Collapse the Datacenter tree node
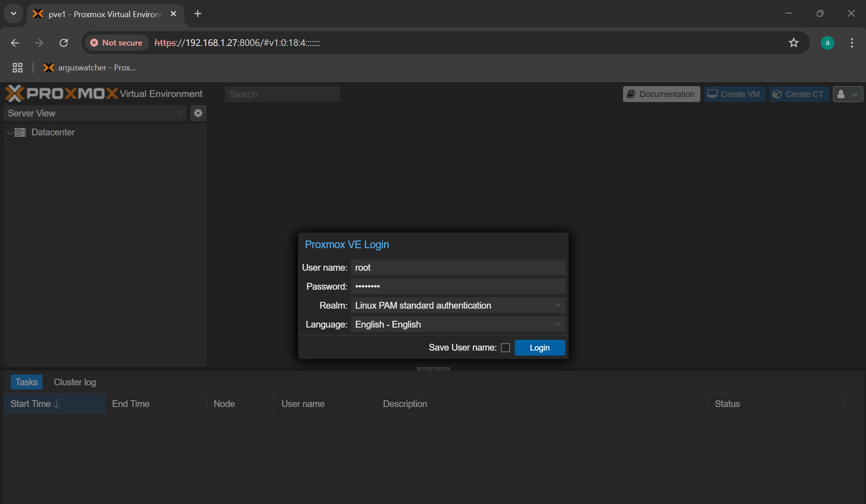Screen dimensions: 866x504 [10, 133]
